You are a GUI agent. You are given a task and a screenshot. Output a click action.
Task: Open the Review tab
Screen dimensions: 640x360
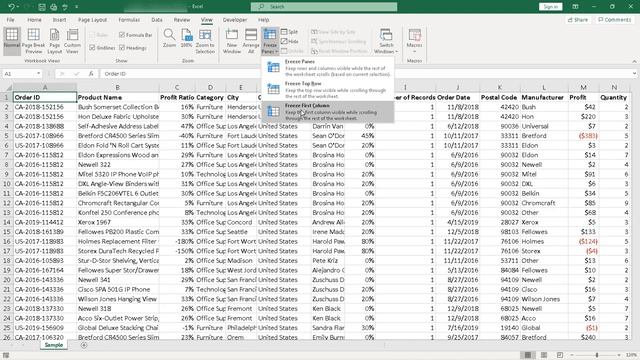coord(182,20)
